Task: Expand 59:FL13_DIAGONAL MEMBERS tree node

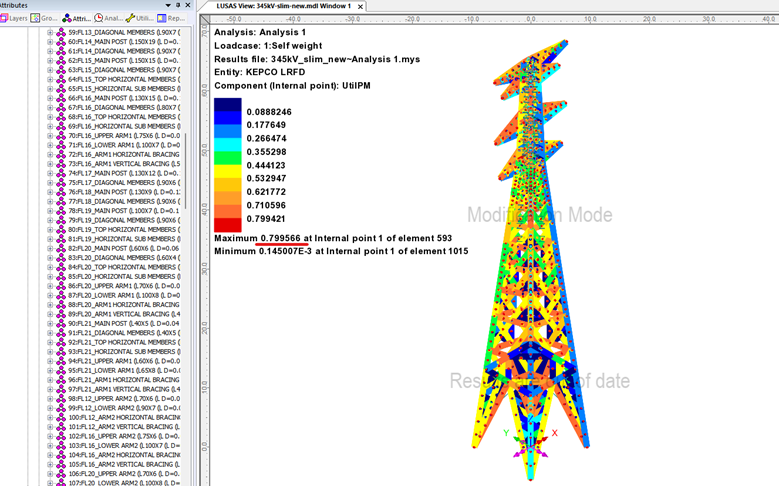Action: click(x=50, y=32)
